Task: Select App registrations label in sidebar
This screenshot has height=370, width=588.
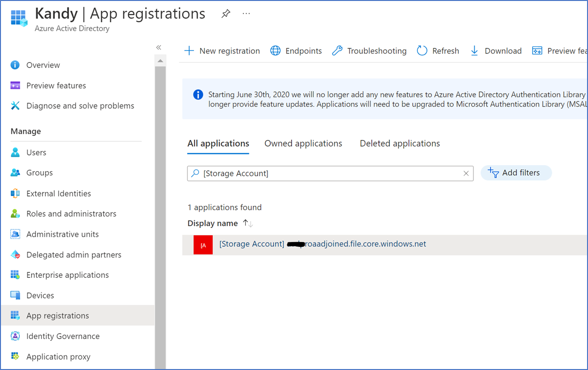Action: [x=58, y=316]
